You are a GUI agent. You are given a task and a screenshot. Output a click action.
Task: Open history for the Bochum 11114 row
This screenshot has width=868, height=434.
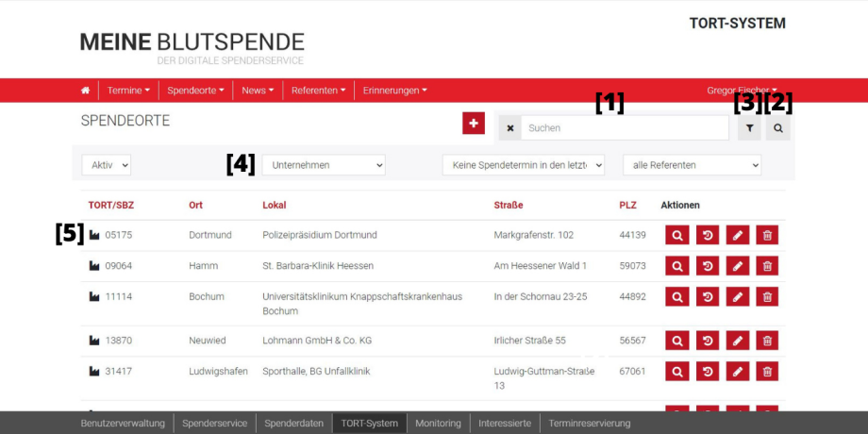(708, 296)
